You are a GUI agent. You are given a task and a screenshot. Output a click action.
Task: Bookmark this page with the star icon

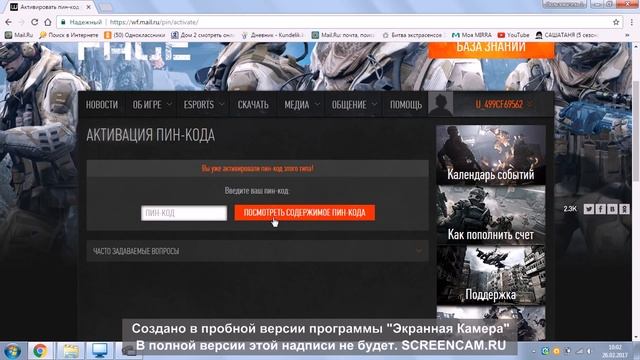[x=616, y=22]
